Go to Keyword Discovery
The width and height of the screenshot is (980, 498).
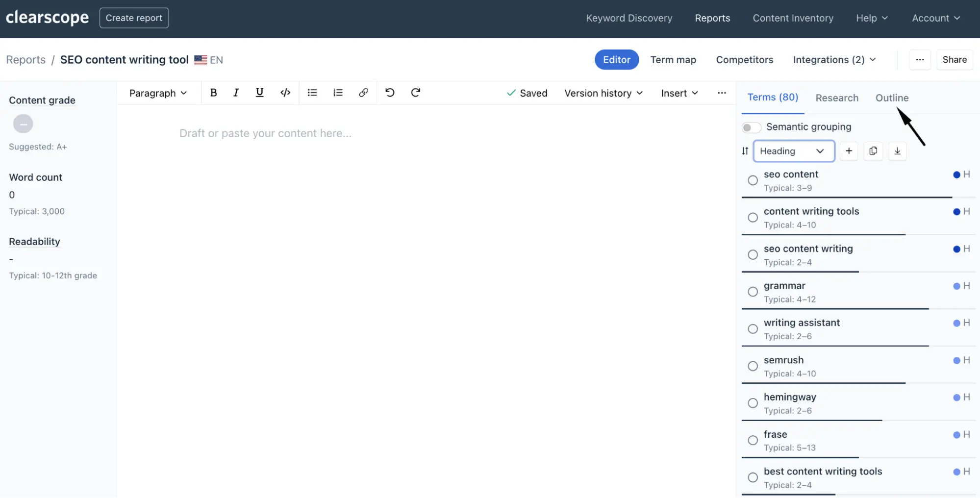[x=629, y=18]
